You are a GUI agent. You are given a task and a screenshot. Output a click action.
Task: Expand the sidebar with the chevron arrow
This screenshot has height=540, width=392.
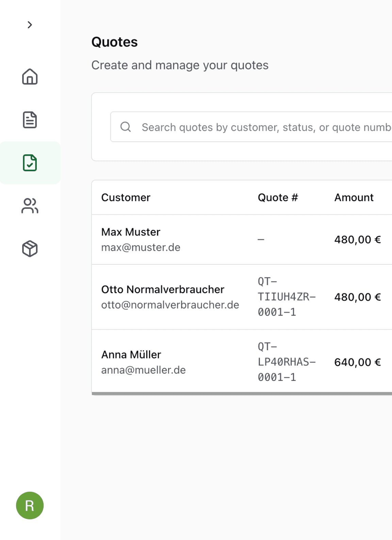coord(30,25)
